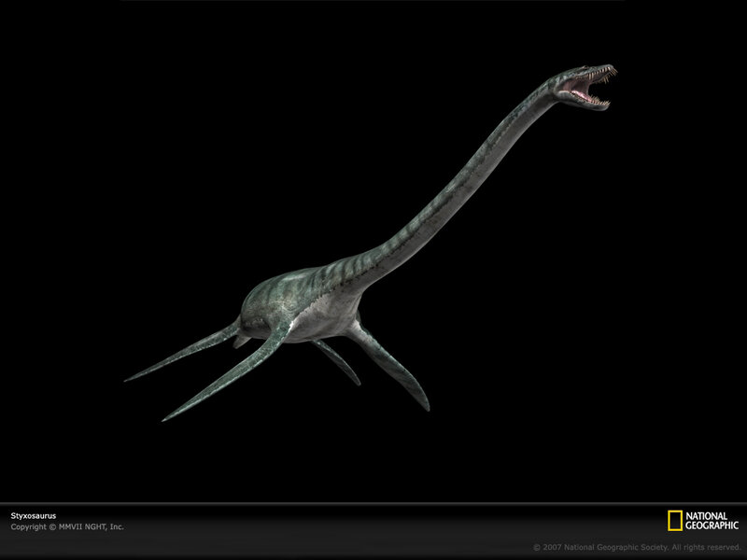Click the Styxosaurus creature image

click(x=371, y=243)
